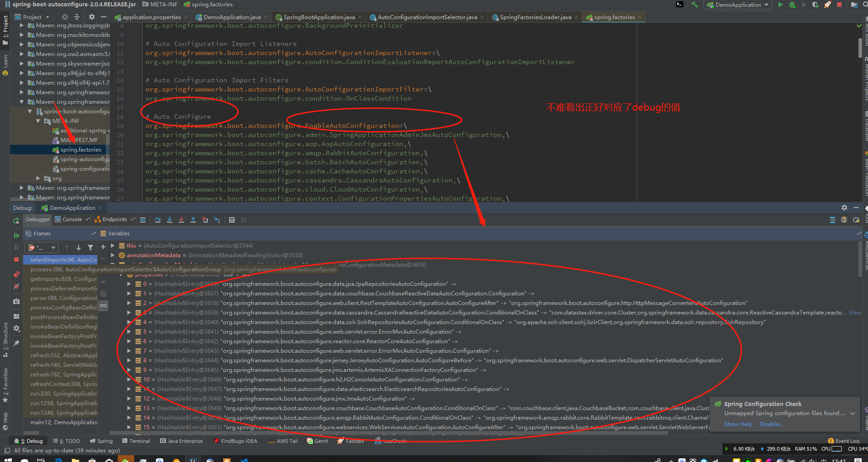Toggle the watches glasses icon in Variables
This screenshot has width=868, height=462.
click(103, 305)
